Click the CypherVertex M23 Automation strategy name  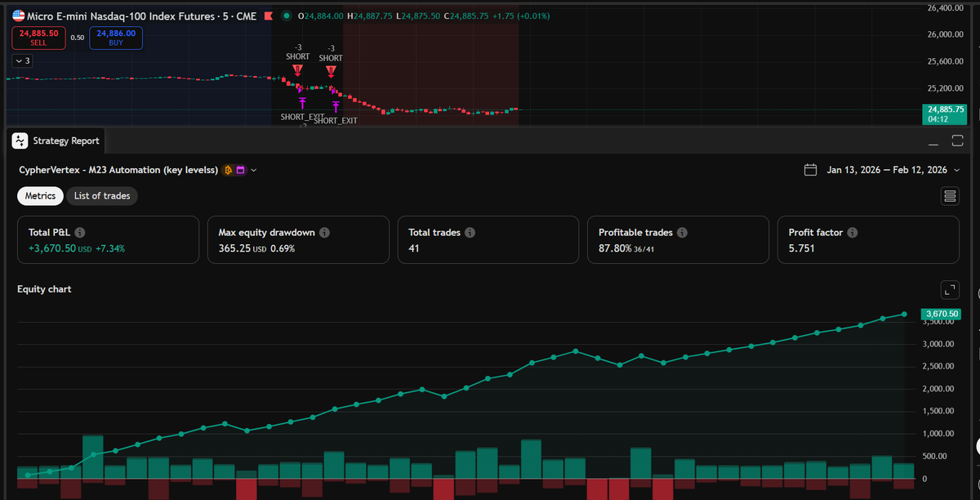[x=119, y=170]
